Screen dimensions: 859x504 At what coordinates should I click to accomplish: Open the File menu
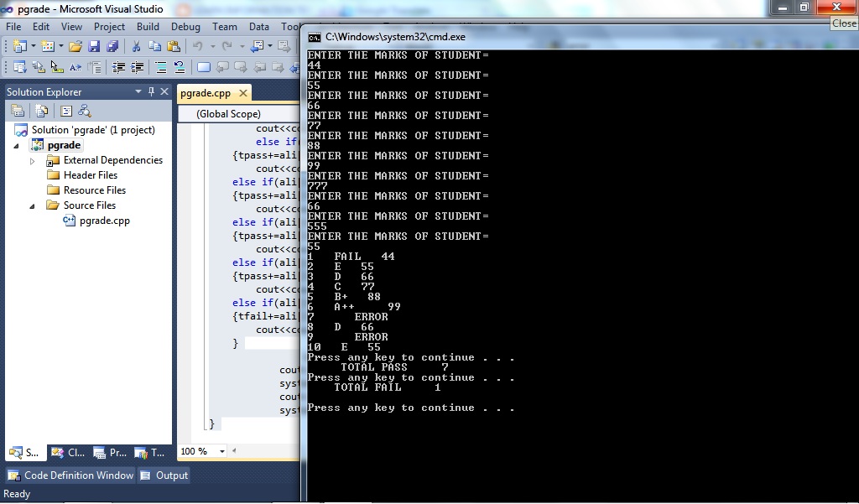[13, 26]
